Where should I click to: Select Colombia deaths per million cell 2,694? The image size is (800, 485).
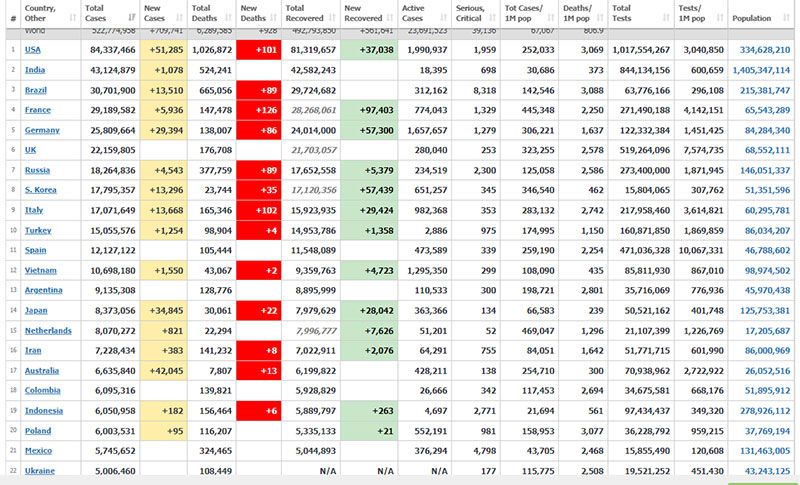click(583, 390)
